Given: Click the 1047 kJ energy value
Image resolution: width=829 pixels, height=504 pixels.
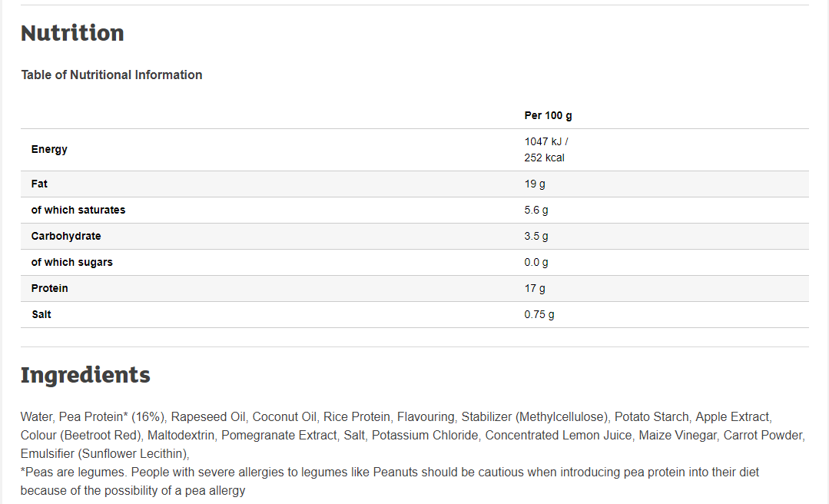Looking at the screenshot, I should (545, 141).
